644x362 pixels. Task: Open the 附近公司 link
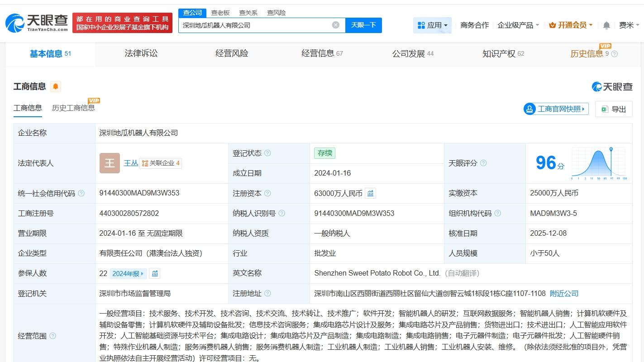pos(563,293)
